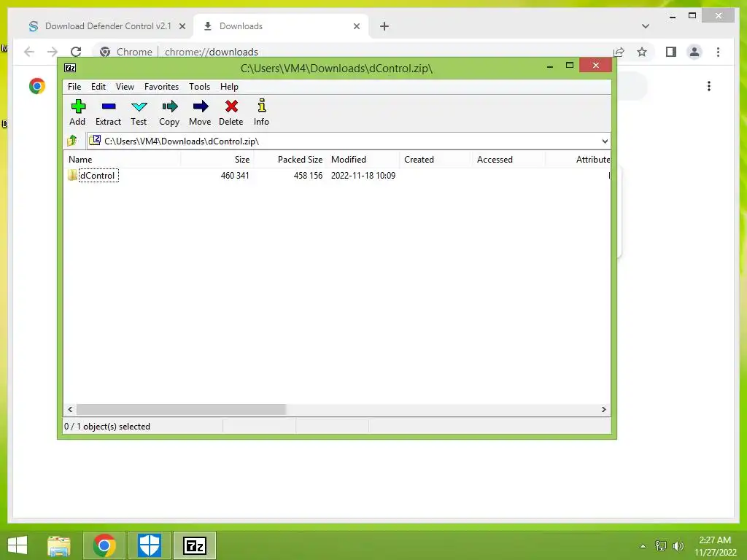
Task: Bookmark this page with star icon
Action: (642, 52)
